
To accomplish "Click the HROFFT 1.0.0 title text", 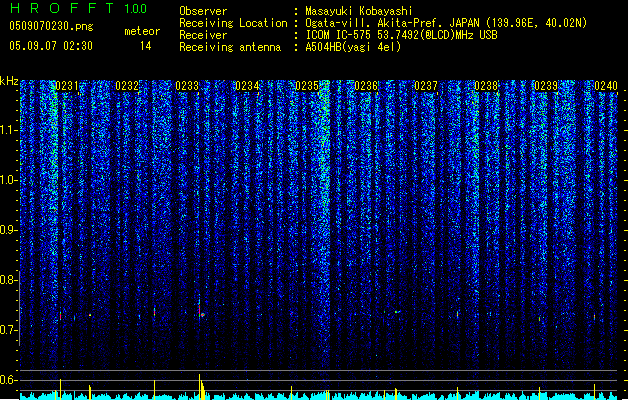I will [x=78, y=8].
